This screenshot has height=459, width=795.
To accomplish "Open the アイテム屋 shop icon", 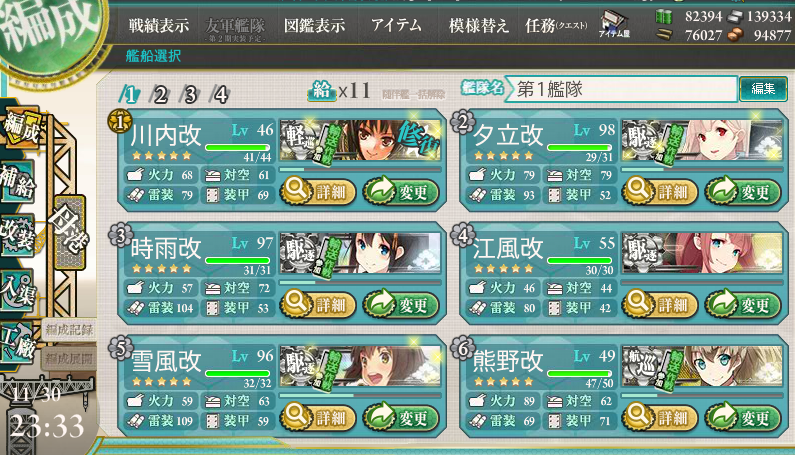I will tap(615, 25).
